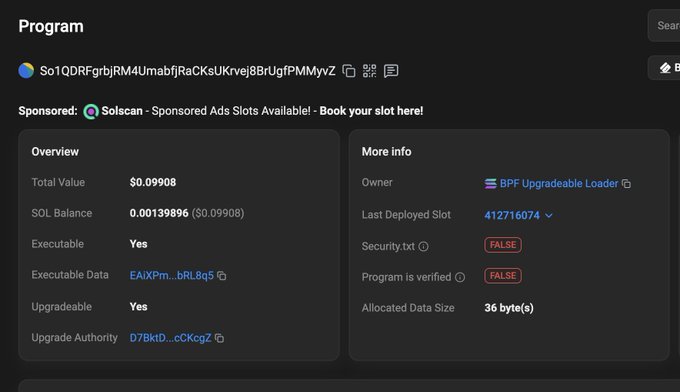Image resolution: width=680 pixels, height=392 pixels.
Task: Click the Program is verified FALSE badge
Action: click(x=503, y=276)
